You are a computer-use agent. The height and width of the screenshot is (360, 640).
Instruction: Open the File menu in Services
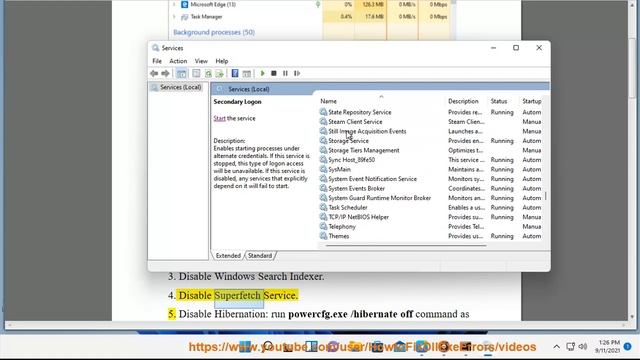coord(157,61)
